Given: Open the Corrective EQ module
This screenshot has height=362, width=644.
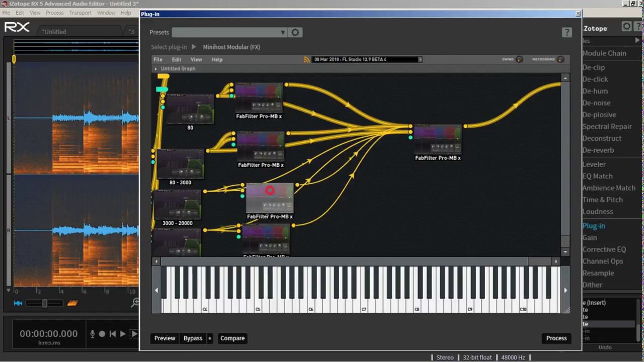Looking at the screenshot, I should click(x=604, y=249).
